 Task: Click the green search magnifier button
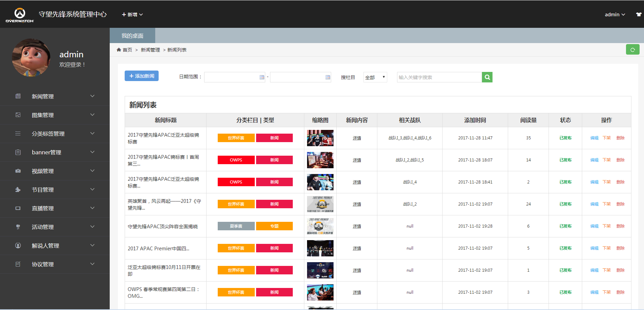[487, 77]
